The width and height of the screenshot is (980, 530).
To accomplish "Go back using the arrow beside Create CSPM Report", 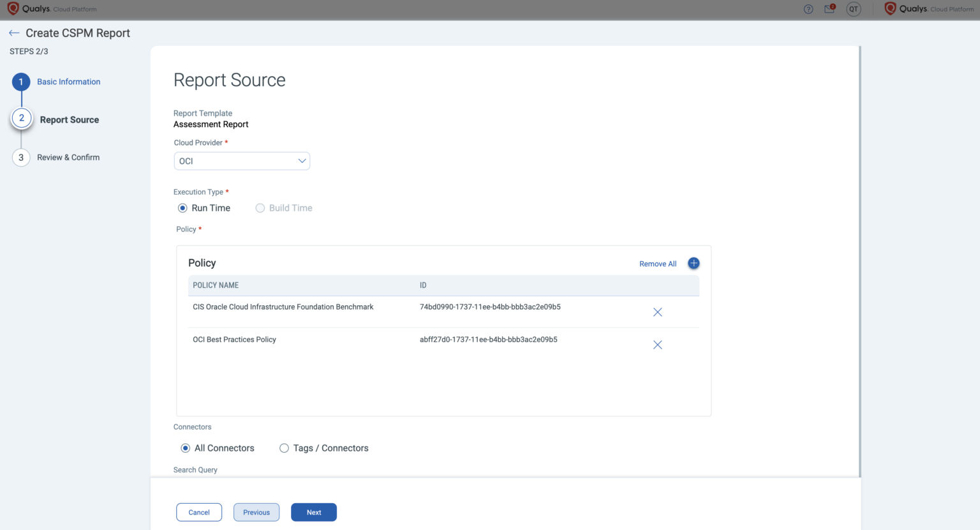I will point(13,33).
